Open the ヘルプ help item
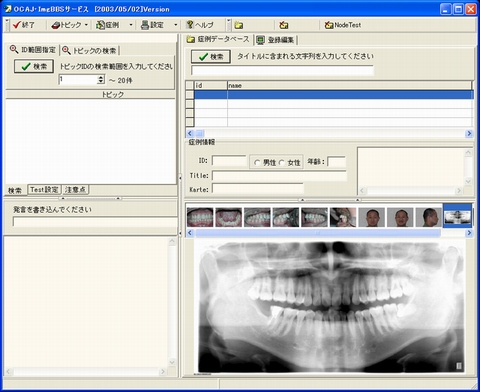Viewport: 480px width, 392px height. tap(200, 25)
